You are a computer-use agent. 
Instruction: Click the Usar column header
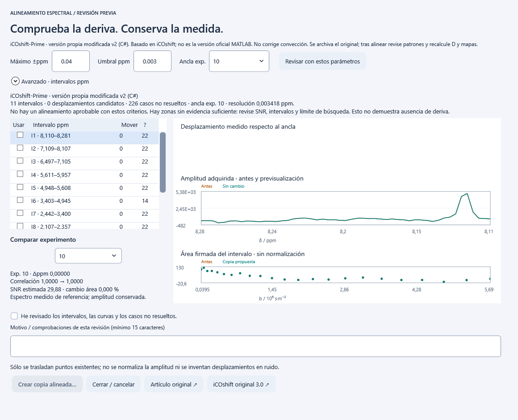pos(18,125)
